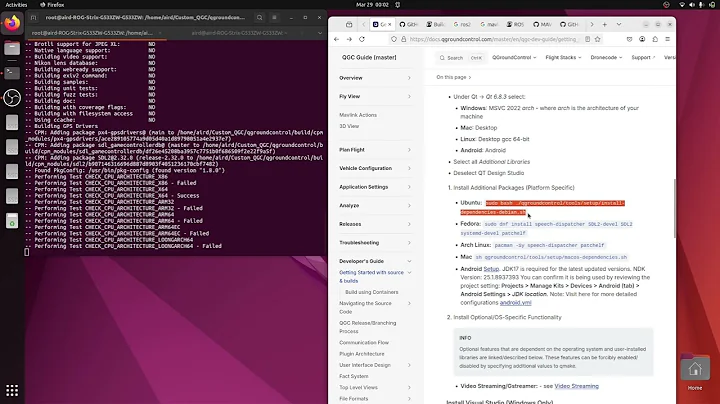Switch to the MAV GitHub browser tab

point(542,24)
